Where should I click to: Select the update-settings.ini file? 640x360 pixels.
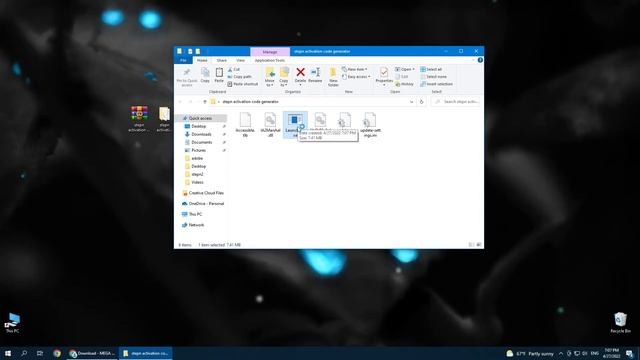pyautogui.click(x=370, y=124)
